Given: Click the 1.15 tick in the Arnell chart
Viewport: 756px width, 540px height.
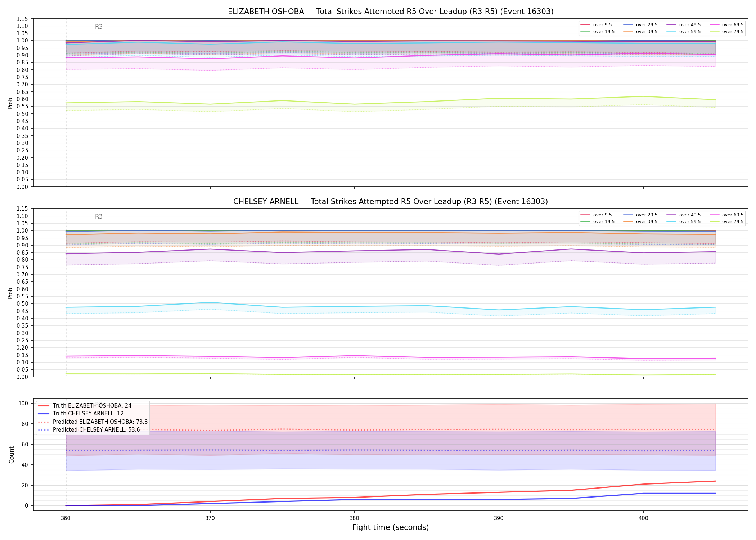Looking at the screenshot, I should (22, 209).
